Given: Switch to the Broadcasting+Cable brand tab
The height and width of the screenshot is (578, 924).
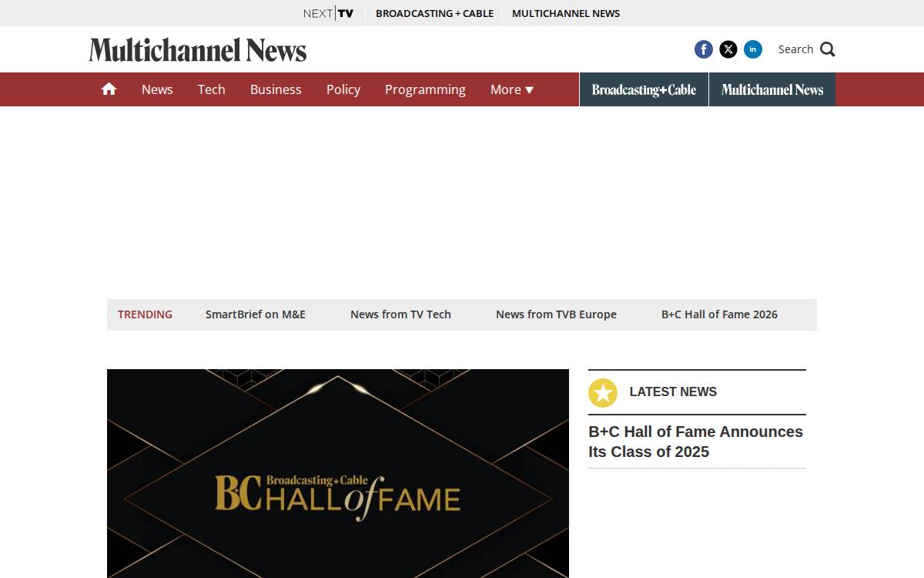Looking at the screenshot, I should 644,89.
